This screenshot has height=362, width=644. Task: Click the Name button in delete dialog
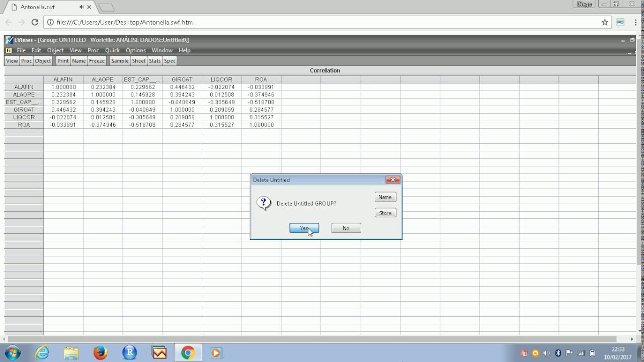pyautogui.click(x=385, y=197)
